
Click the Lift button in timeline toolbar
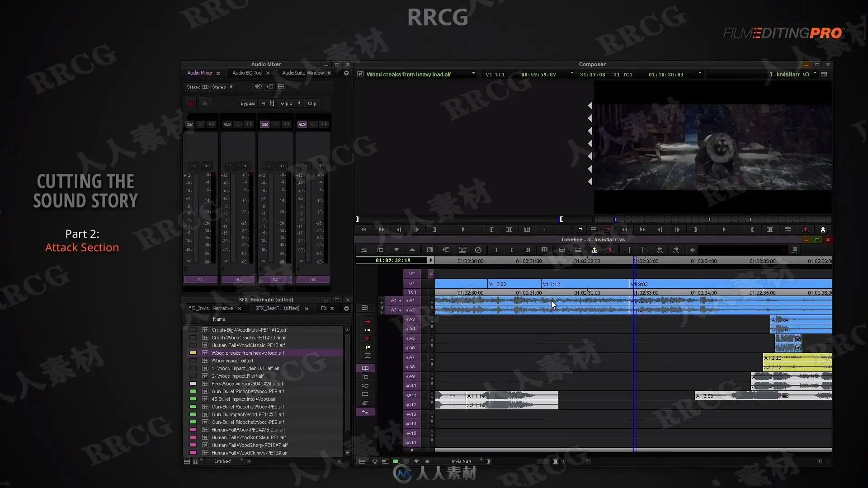point(594,250)
